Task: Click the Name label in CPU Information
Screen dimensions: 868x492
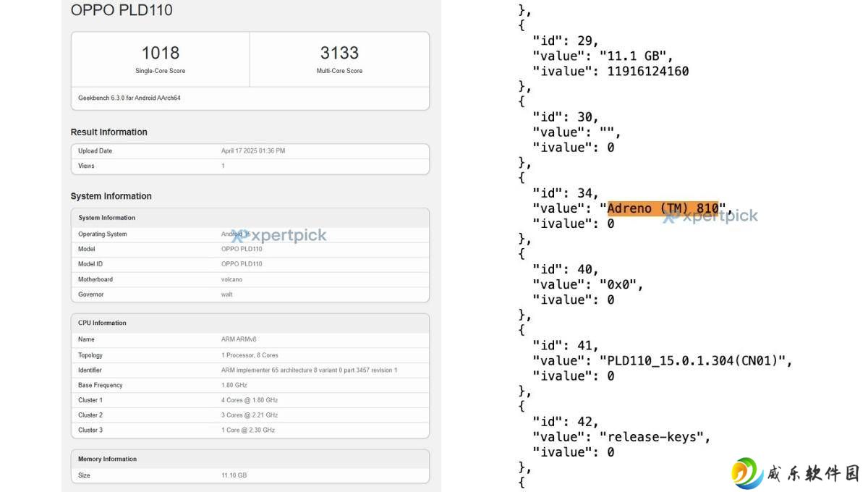Action: coord(86,339)
